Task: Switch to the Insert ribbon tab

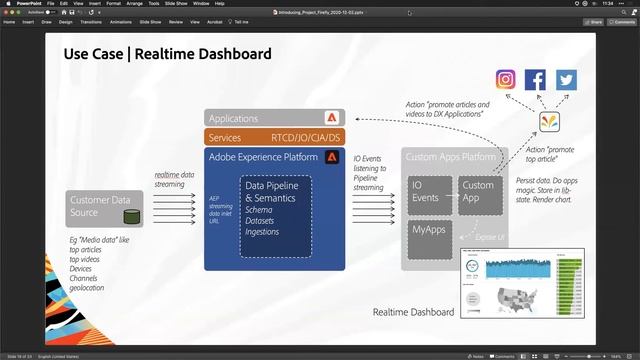Action: pyautogui.click(x=28, y=22)
